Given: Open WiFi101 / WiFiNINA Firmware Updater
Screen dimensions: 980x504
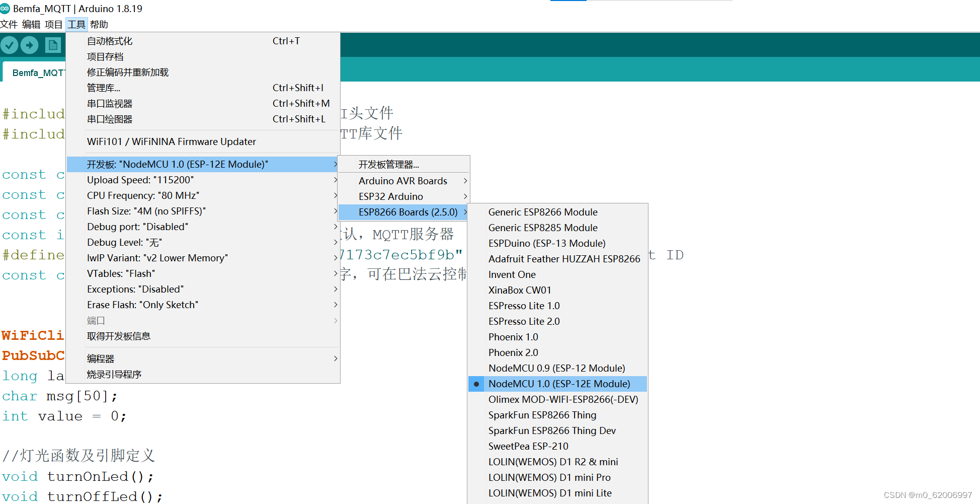Looking at the screenshot, I should [x=171, y=141].
